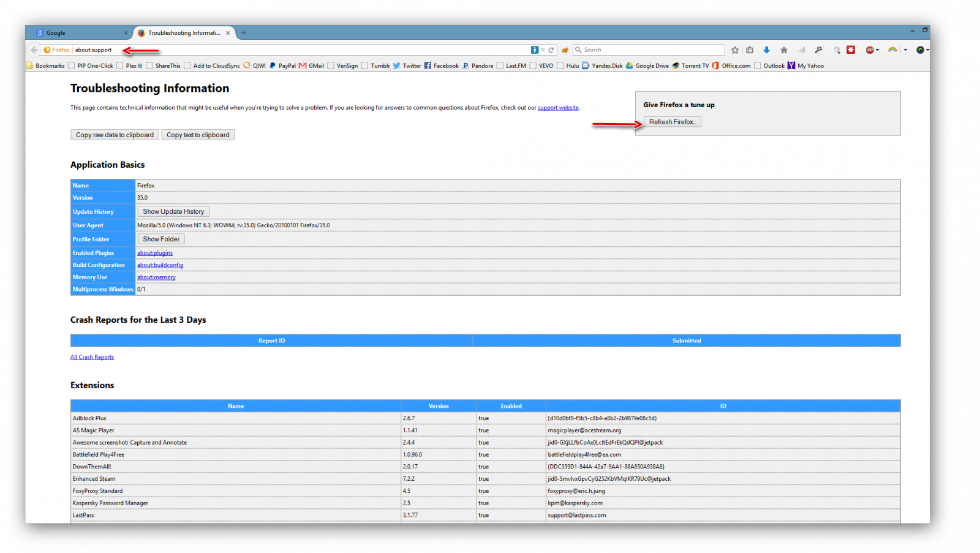Click Copy raw data to clipboard
The height and width of the screenshot is (553, 980).
coord(115,135)
